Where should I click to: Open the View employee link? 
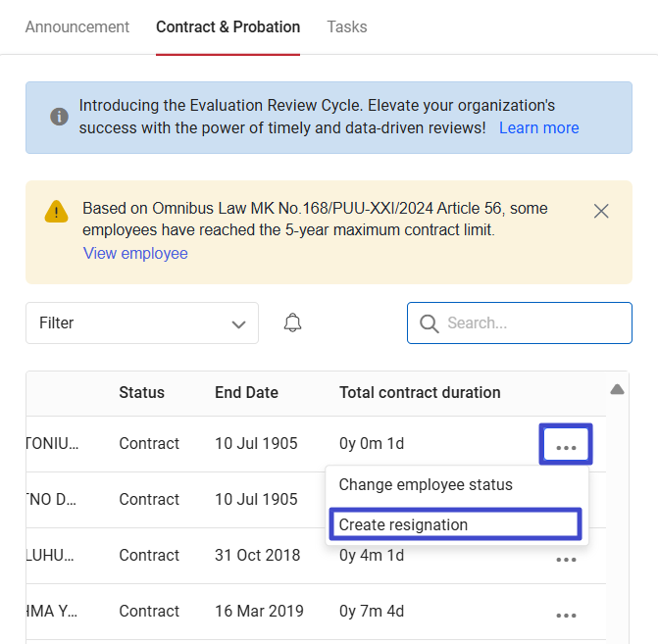135,253
